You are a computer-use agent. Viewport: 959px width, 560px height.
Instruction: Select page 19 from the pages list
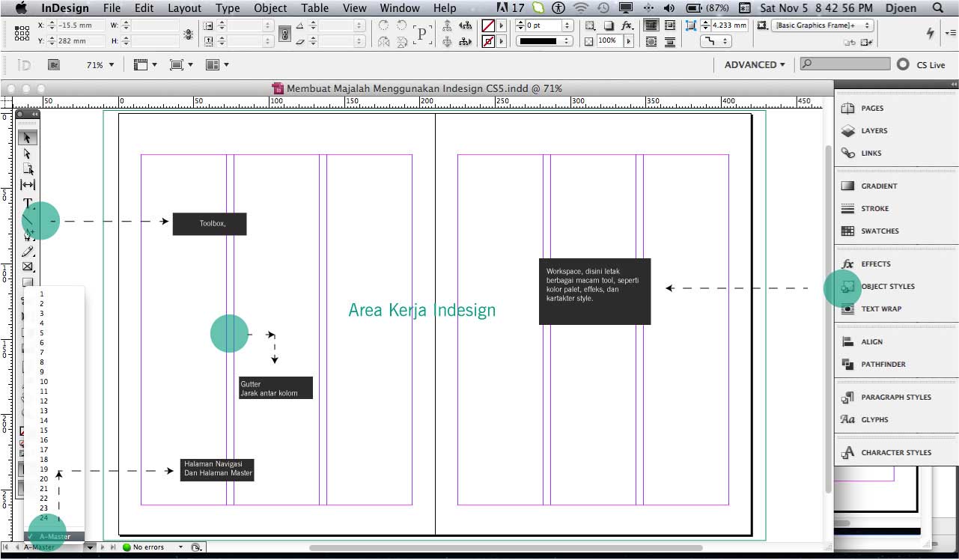click(43, 469)
